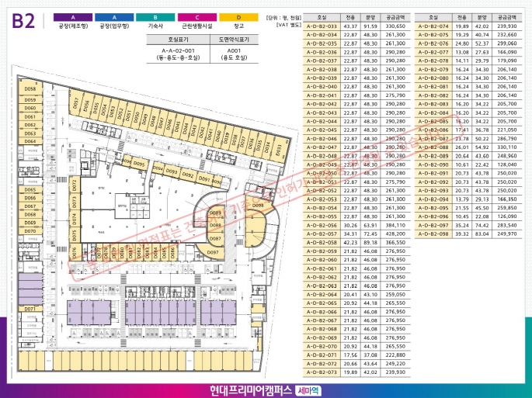The height and width of the screenshot is (398, 532).
Task: Click table row A-D-B2-058
Action: click(349, 242)
